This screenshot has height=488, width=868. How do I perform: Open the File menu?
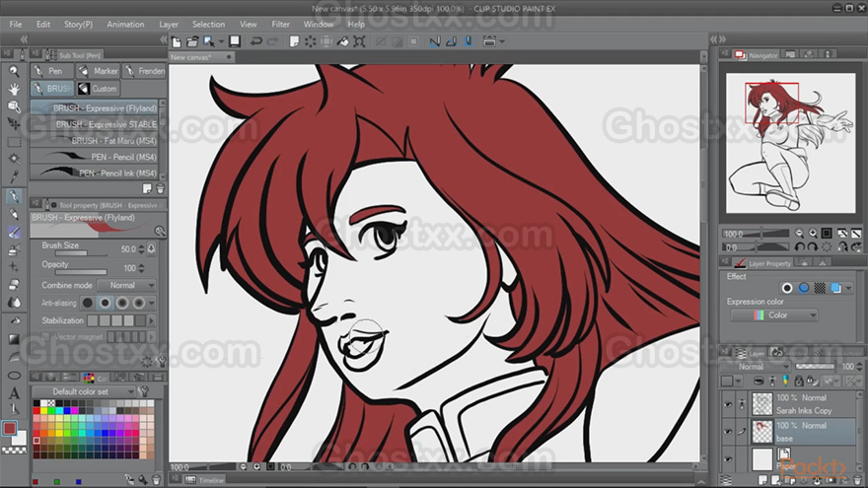(x=16, y=25)
